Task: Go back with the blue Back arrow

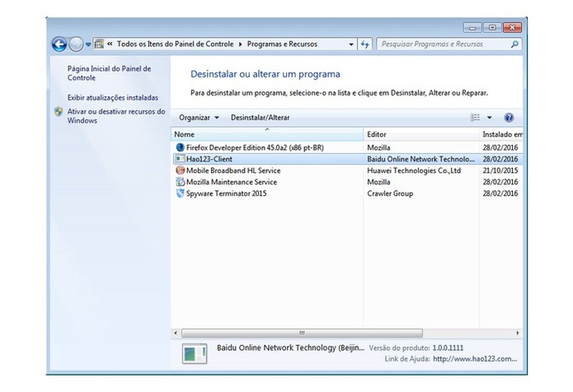Action: (x=59, y=44)
